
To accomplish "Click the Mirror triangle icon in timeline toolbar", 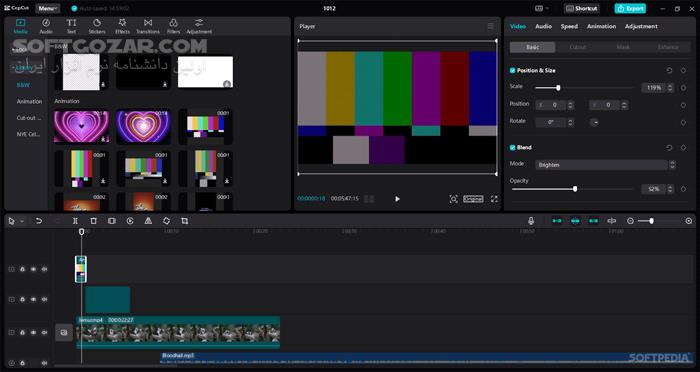I will click(x=148, y=221).
